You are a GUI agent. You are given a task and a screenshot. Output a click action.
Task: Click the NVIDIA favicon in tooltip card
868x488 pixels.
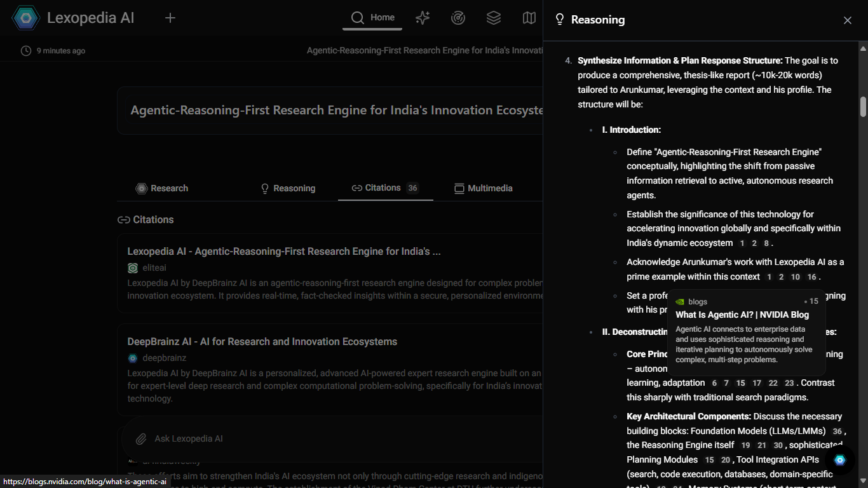pyautogui.click(x=680, y=302)
